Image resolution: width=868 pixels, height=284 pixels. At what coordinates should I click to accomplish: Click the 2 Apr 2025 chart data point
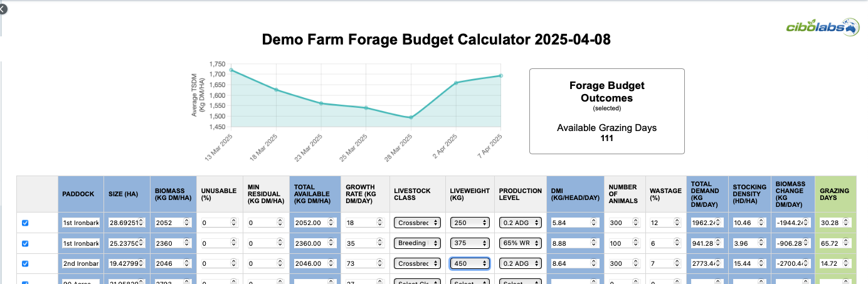pos(456,83)
